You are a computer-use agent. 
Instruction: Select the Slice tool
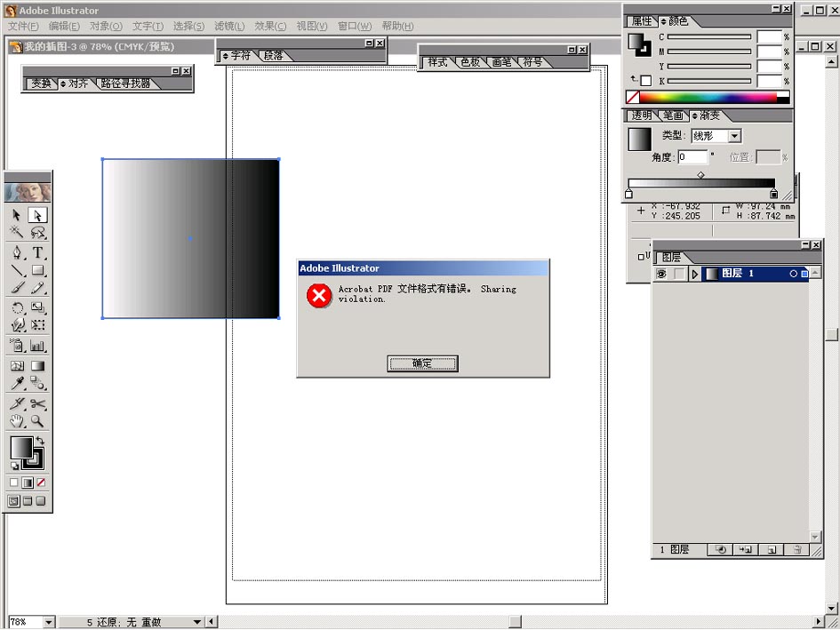17,403
